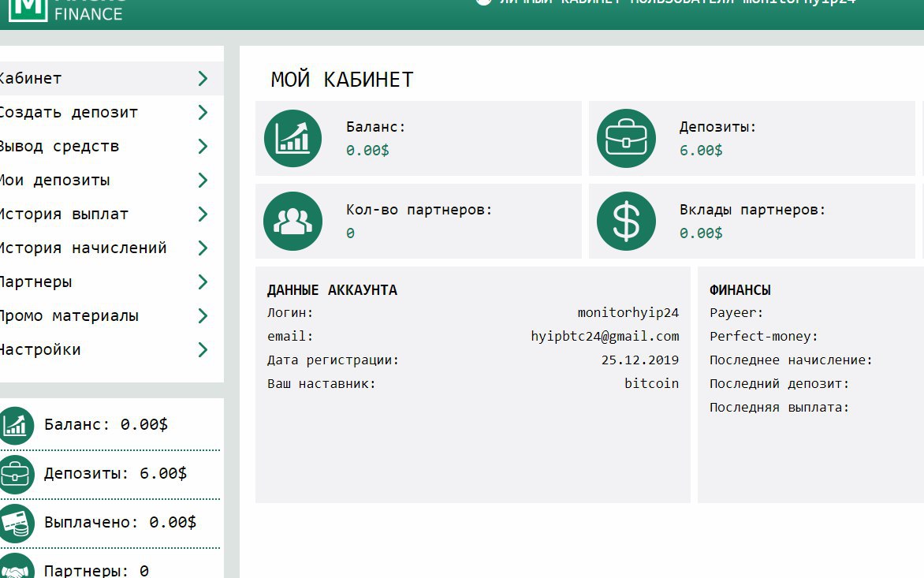Open Создать депозит menu item

pos(111,113)
